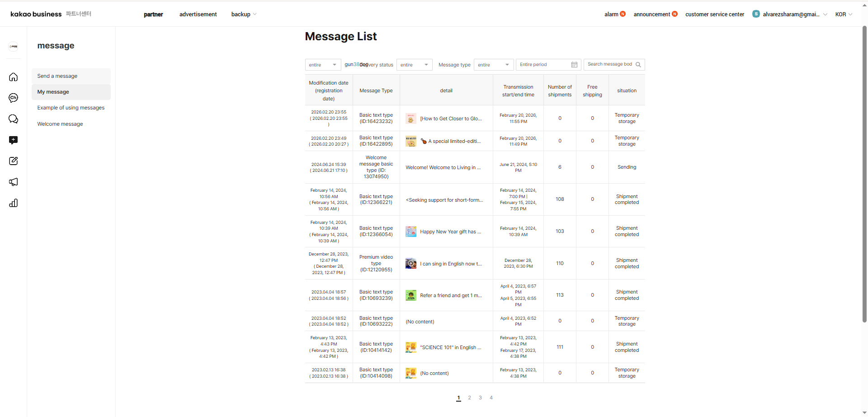Open thumbnail of 'A special limited-editi...' message
Viewport: 868px width, 417px height.
411,141
